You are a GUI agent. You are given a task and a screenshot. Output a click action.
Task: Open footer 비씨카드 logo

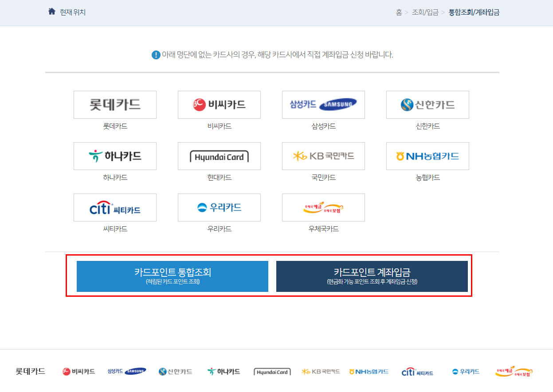79,371
